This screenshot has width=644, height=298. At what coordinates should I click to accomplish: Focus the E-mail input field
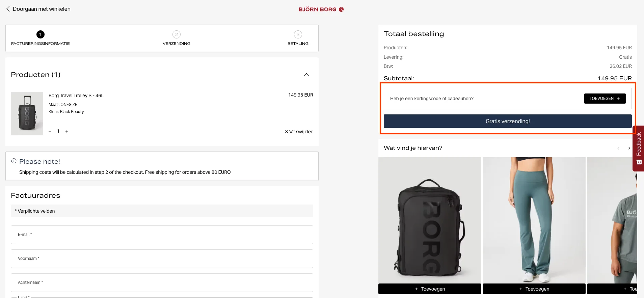pyautogui.click(x=162, y=235)
